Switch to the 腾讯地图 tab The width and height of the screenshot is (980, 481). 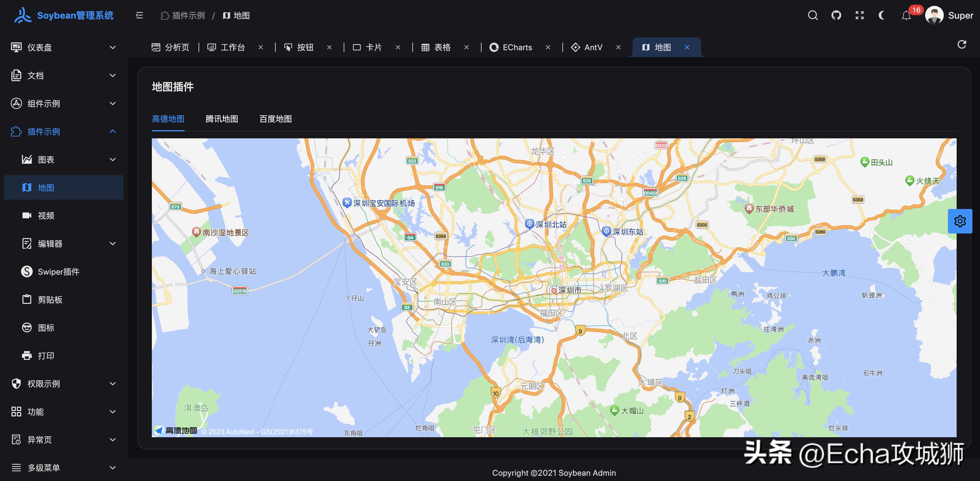tap(221, 119)
